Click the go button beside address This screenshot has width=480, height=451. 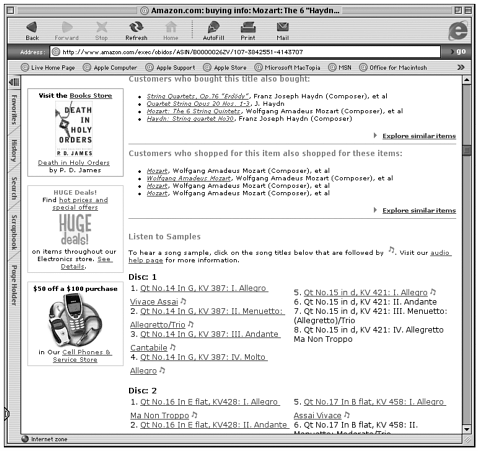(x=458, y=51)
